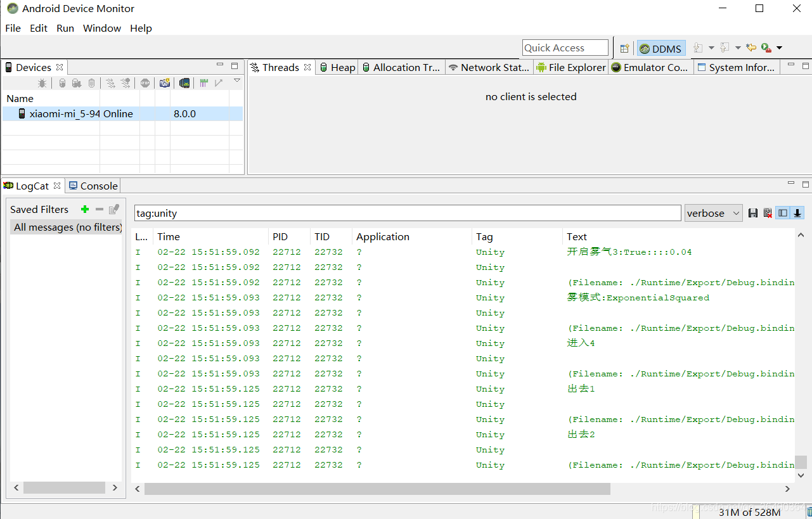Expand the previous annotation dropdown arrow
Viewport: 812px width, 519px height.
pos(738,48)
